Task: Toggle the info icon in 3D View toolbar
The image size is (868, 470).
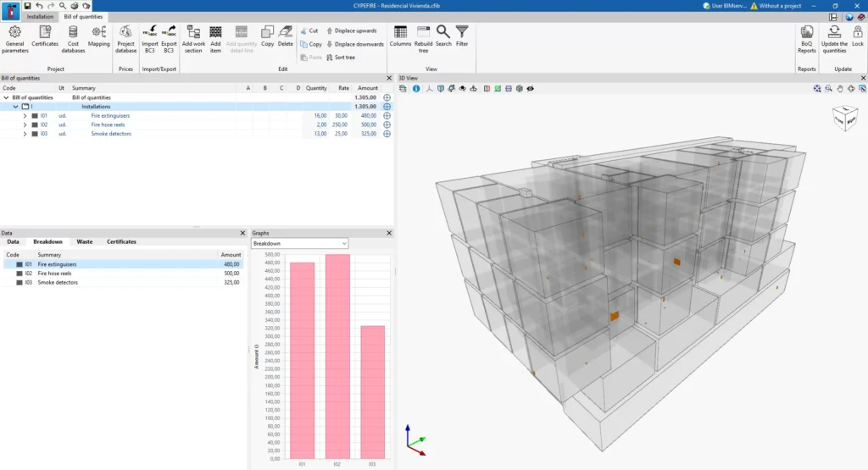Action: click(416, 88)
